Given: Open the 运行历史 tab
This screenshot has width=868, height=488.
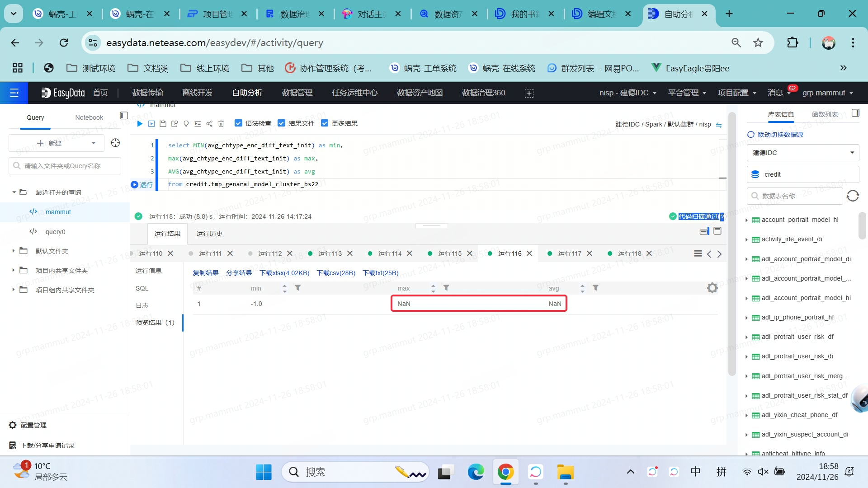Looking at the screenshot, I should pyautogui.click(x=209, y=234).
